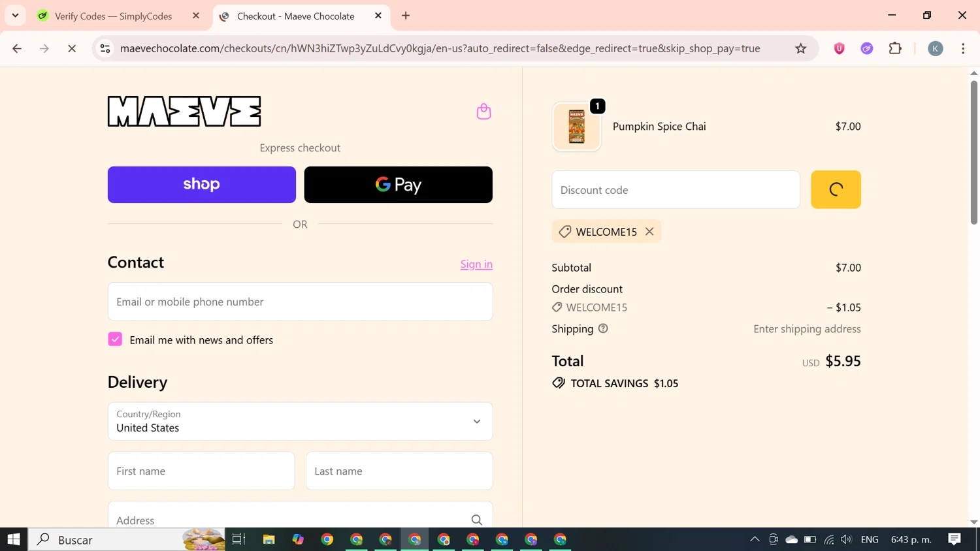Image resolution: width=980 pixels, height=551 pixels.
Task: Open Task View on the taskbar
Action: click(x=239, y=539)
